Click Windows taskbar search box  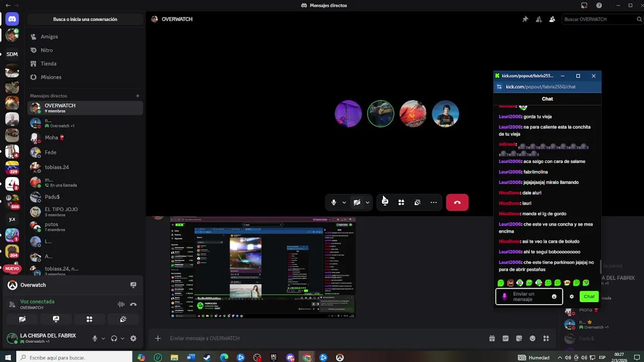74,357
